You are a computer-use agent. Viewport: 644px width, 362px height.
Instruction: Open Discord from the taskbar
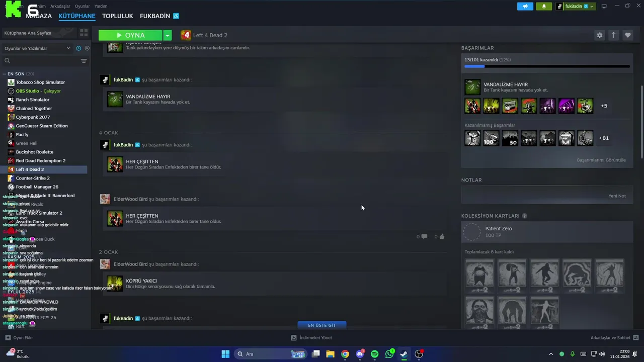point(360,354)
